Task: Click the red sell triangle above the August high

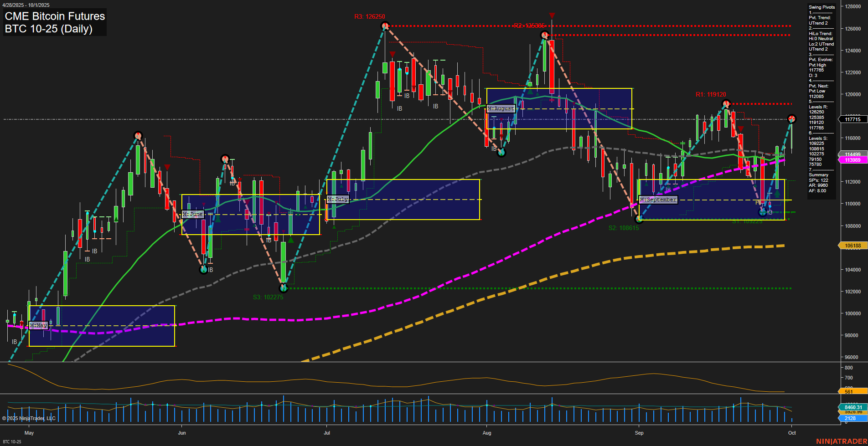Action: click(x=552, y=15)
